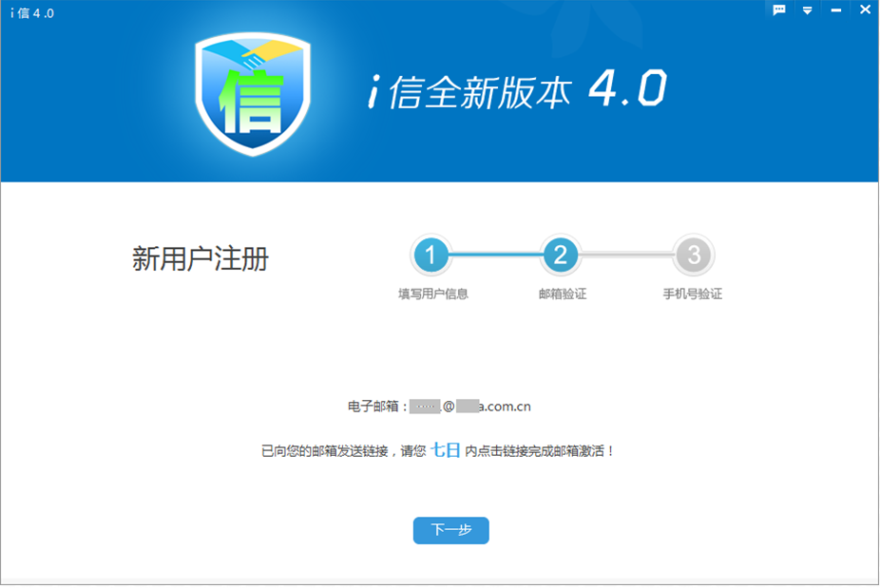
Task: Click the i信全新版本 4.0 banner title
Action: [517, 90]
